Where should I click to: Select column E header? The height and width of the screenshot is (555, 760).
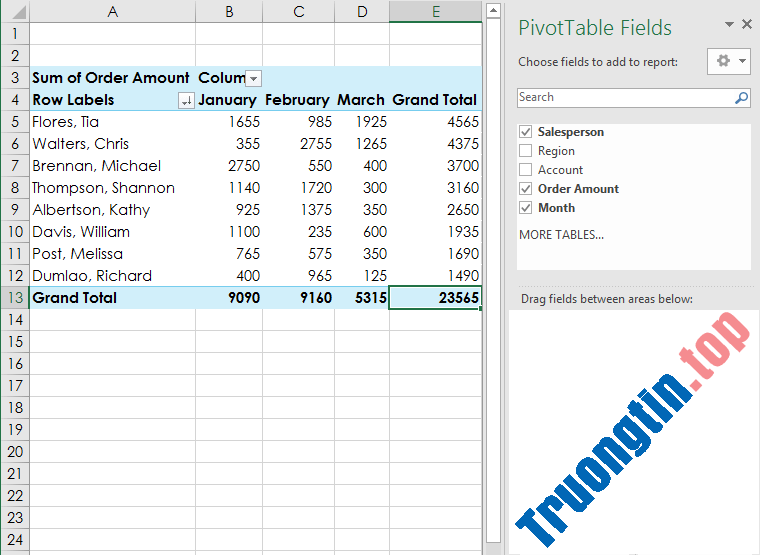(x=436, y=12)
